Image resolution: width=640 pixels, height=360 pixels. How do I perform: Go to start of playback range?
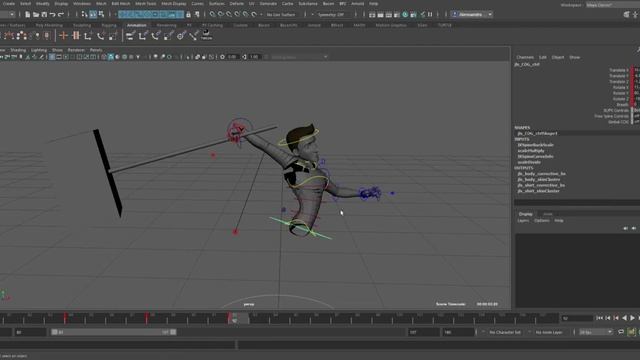[x=599, y=318]
